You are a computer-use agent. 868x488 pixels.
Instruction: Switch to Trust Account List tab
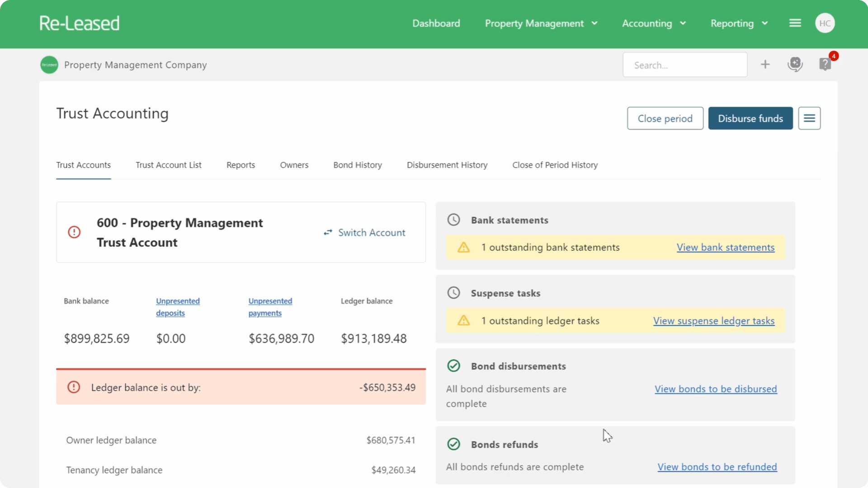coord(169,165)
